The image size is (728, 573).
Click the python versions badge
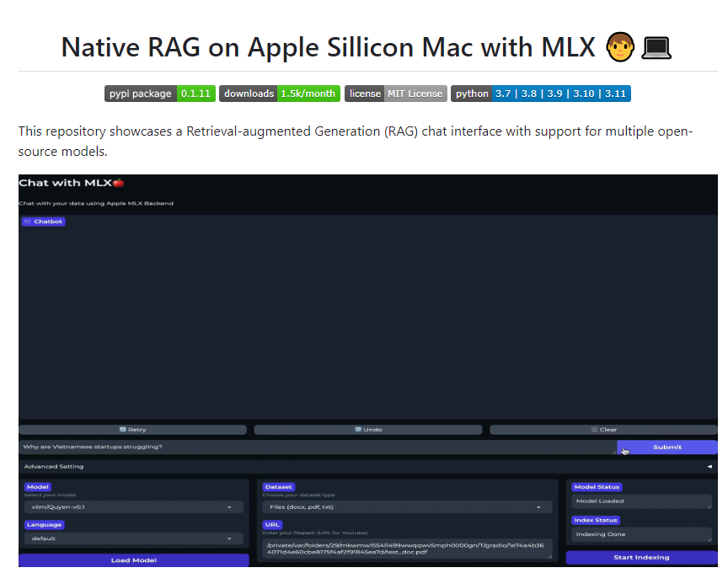click(540, 94)
